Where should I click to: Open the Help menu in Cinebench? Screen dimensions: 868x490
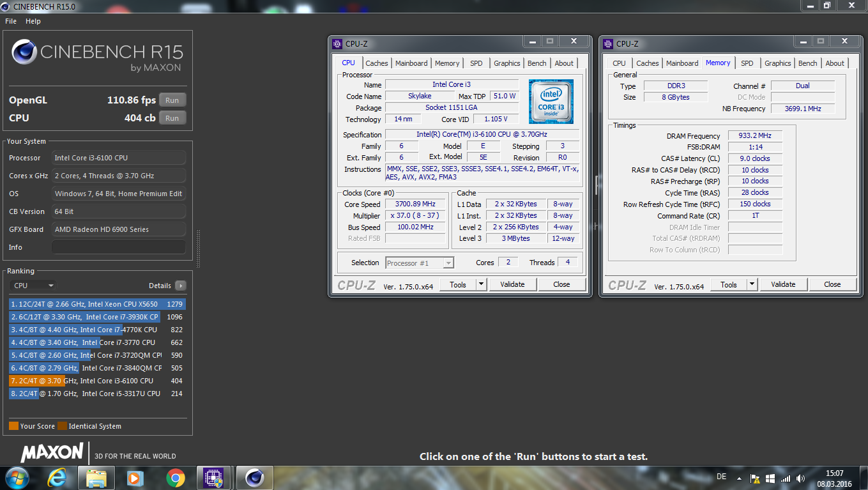click(33, 21)
